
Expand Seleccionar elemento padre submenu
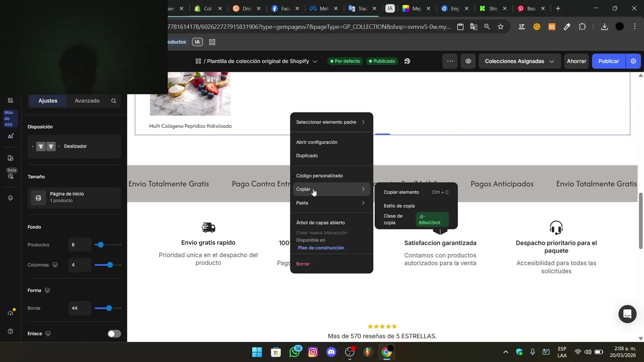click(332, 122)
